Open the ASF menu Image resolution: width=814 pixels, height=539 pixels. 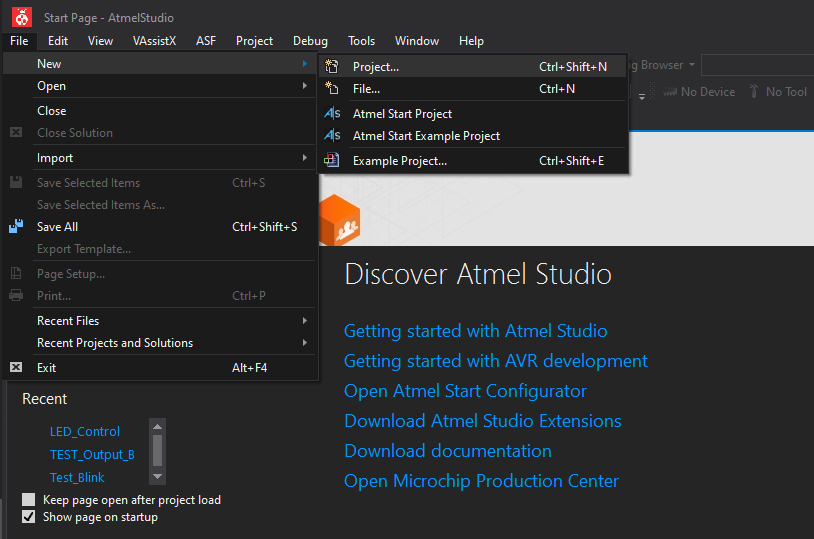tap(206, 41)
